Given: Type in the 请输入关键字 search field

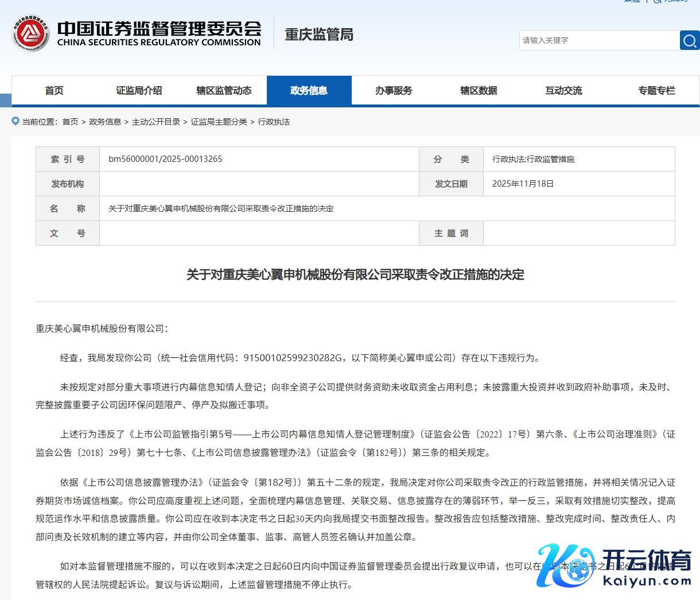Looking at the screenshot, I should coord(598,41).
